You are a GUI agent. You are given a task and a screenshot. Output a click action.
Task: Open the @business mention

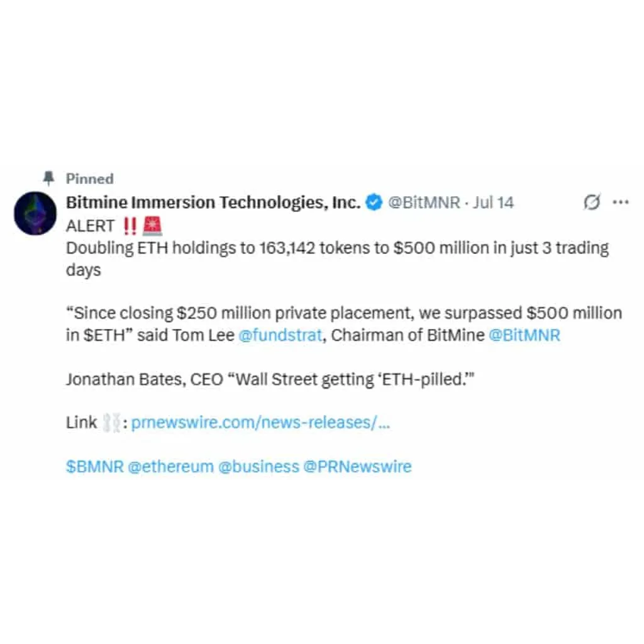tap(258, 467)
